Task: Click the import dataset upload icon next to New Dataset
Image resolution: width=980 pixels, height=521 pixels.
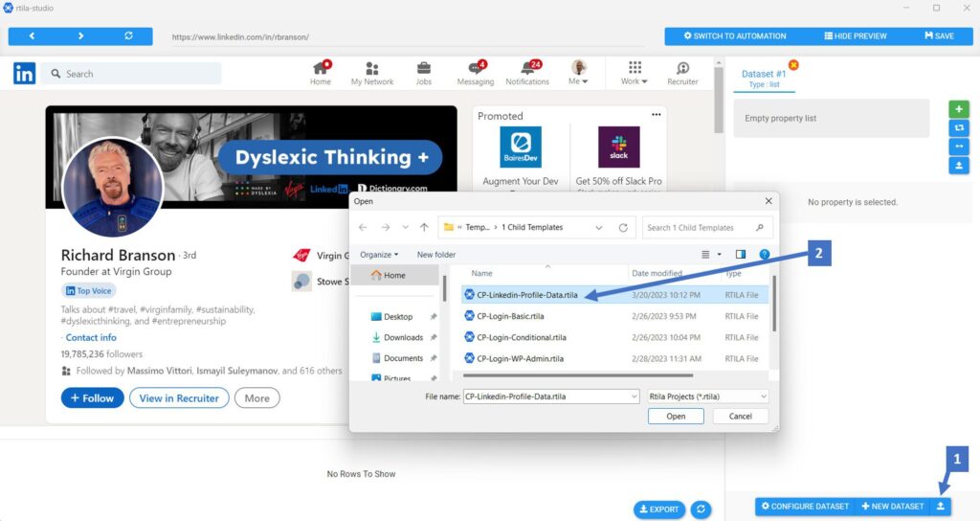Action: pos(940,507)
